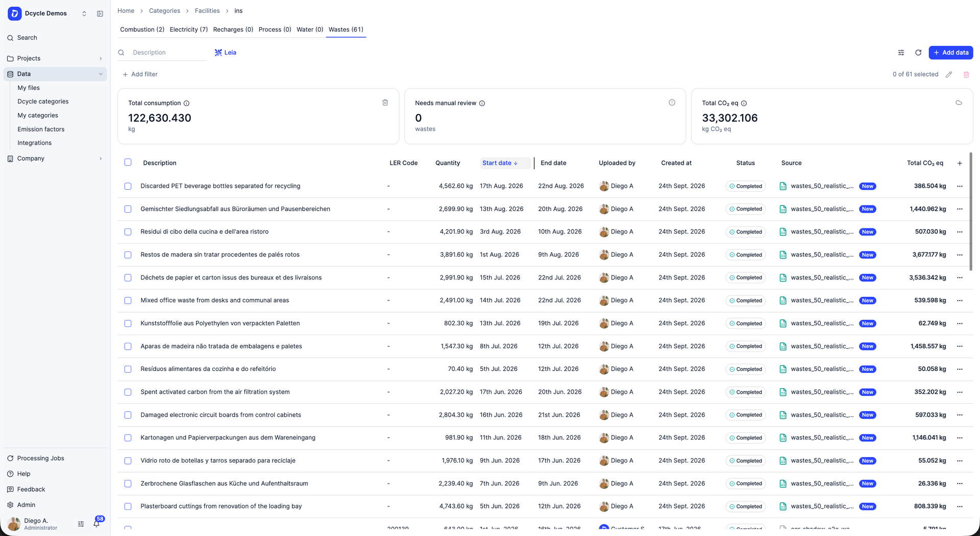Select the Restos de madera row checkbox
The image size is (980, 536).
click(x=128, y=255)
